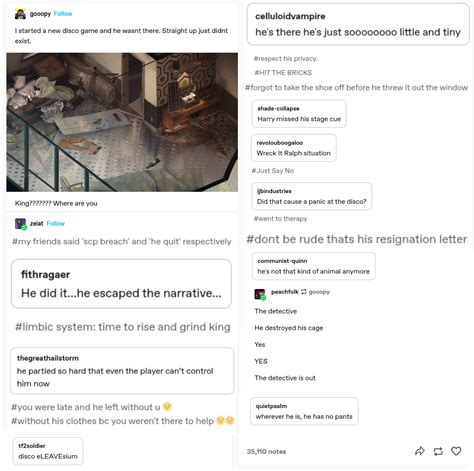Follow gooopy
The image size is (474, 471).
(63, 14)
